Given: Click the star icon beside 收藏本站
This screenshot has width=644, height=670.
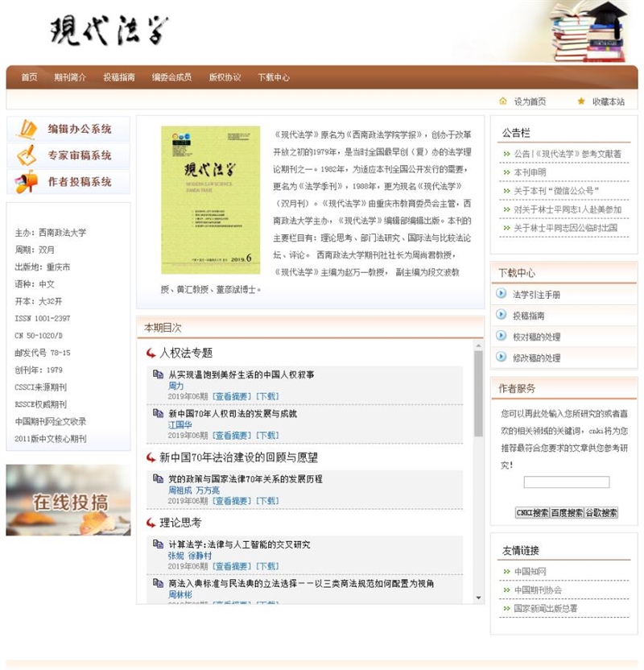Looking at the screenshot, I should (578, 101).
